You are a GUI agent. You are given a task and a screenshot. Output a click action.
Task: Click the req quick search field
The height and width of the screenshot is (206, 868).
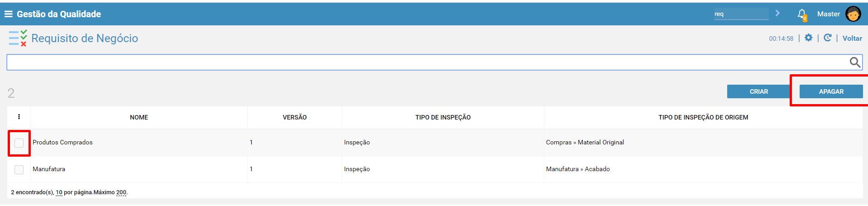[741, 14]
